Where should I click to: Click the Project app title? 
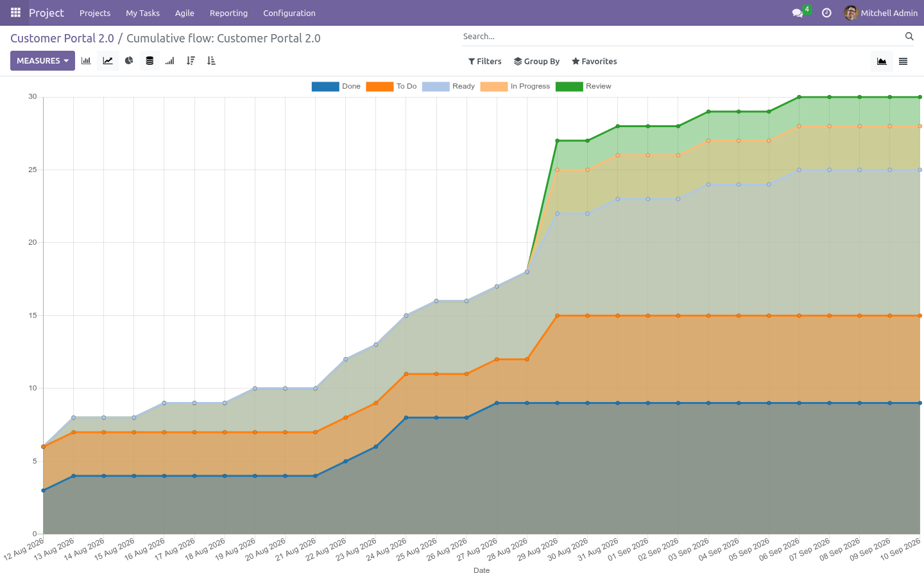click(x=46, y=13)
